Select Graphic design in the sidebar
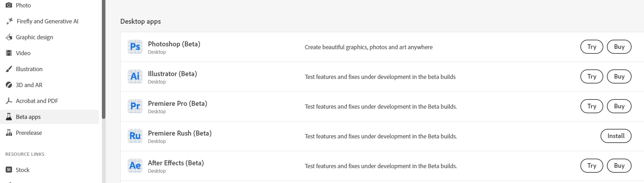This screenshot has height=183, width=644. tap(34, 37)
